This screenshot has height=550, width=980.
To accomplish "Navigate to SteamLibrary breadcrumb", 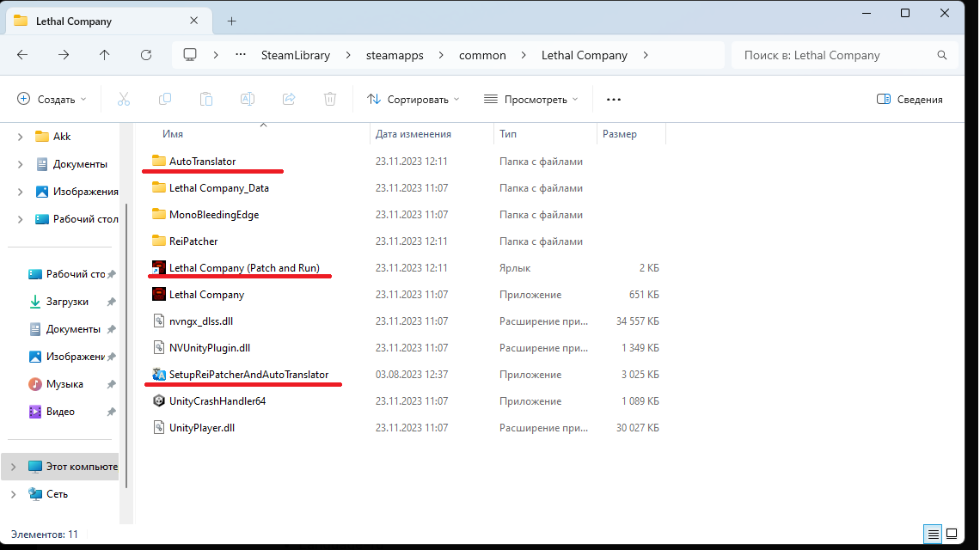I will coord(296,55).
